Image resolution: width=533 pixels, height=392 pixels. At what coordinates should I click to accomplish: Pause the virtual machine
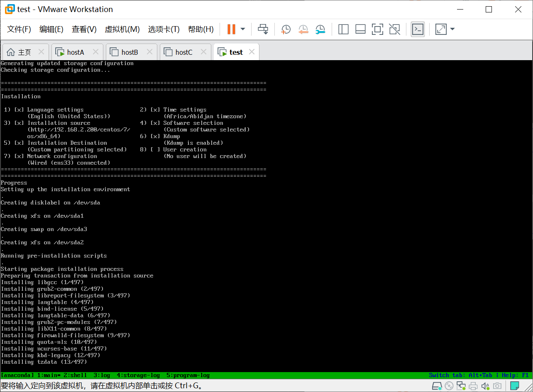pos(231,29)
